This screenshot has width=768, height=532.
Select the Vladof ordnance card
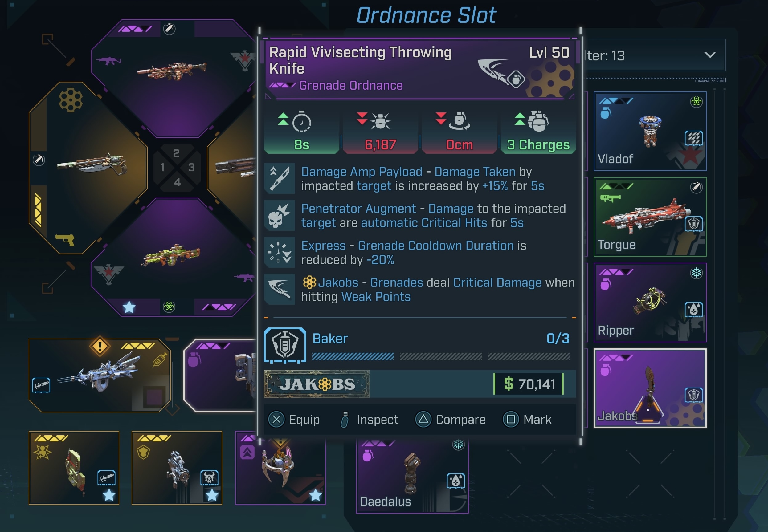pos(650,131)
